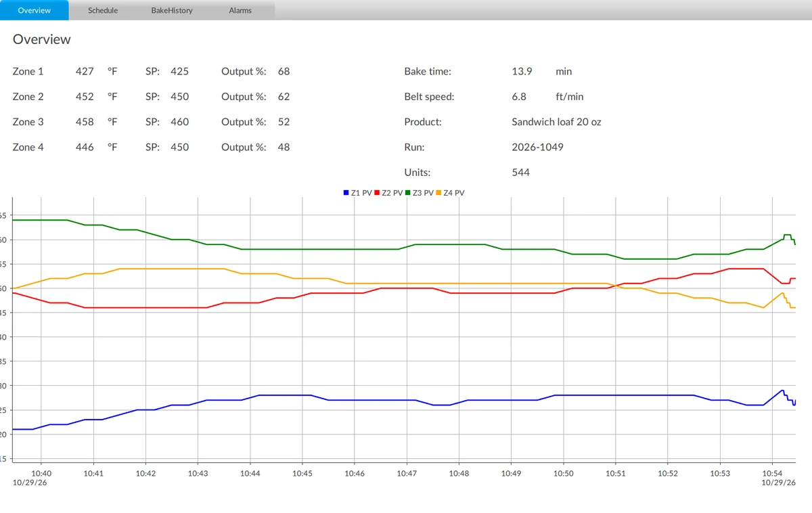The image size is (812, 513).
Task: Click the Belt speed value 6.8
Action: tap(519, 97)
